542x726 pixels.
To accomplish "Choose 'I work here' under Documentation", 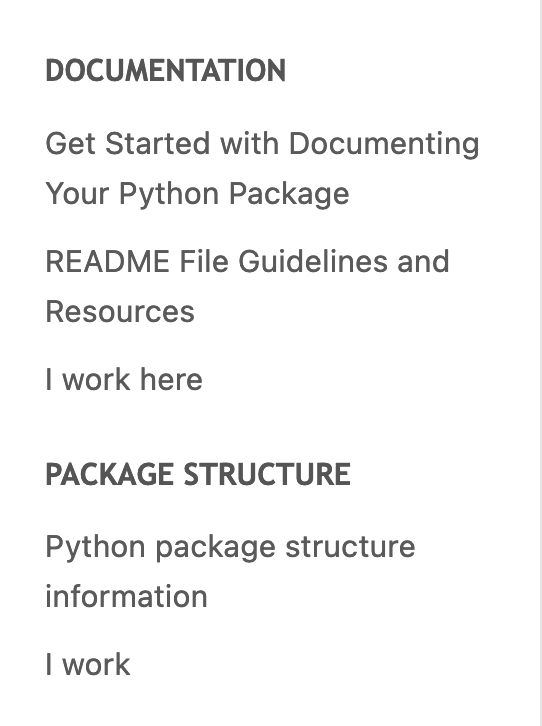I will (x=124, y=380).
